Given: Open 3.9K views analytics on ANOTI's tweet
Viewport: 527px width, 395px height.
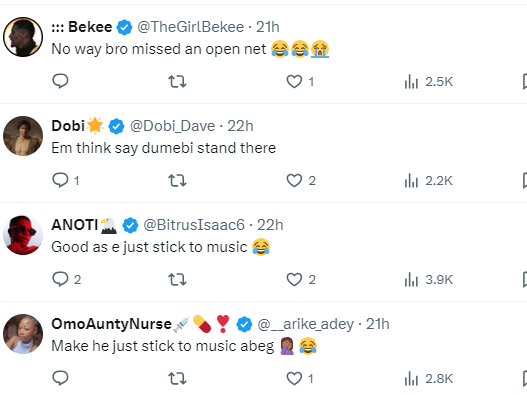Looking at the screenshot, I should click(x=429, y=279).
